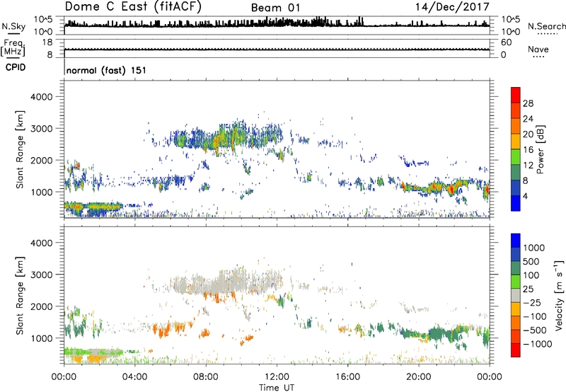The image size is (566, 392).
Task: Click the "Beam 01" label
Action: click(x=275, y=8)
